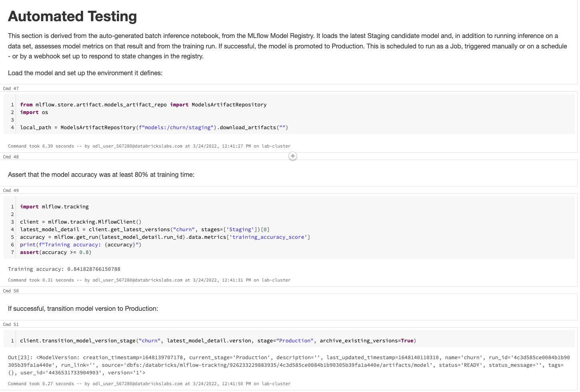Click the get_latest_versions code line

[145, 230]
